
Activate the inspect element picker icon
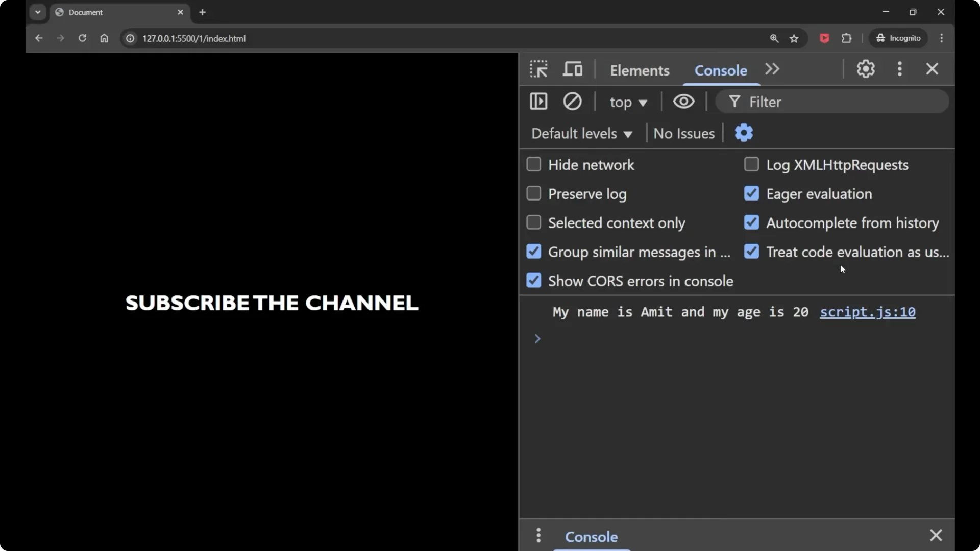[x=538, y=69]
